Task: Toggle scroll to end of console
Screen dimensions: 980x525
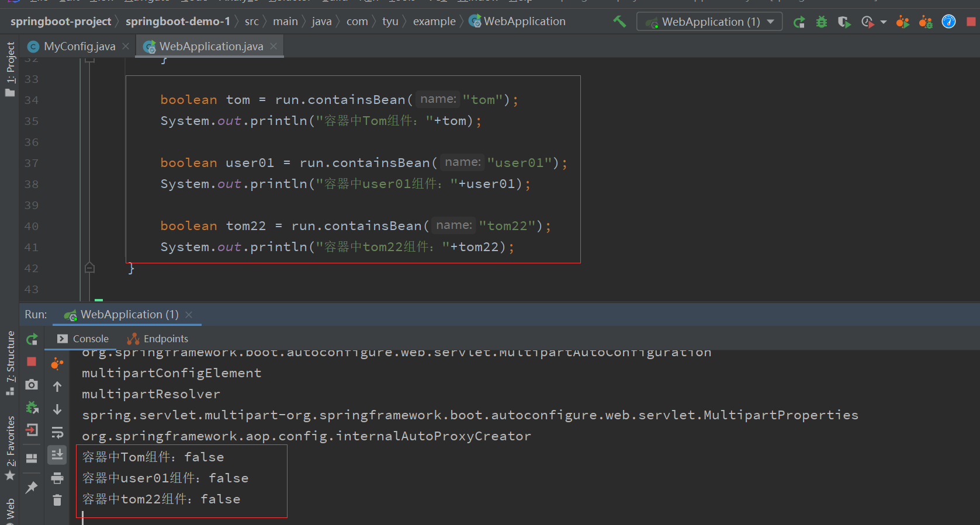Action: point(57,455)
